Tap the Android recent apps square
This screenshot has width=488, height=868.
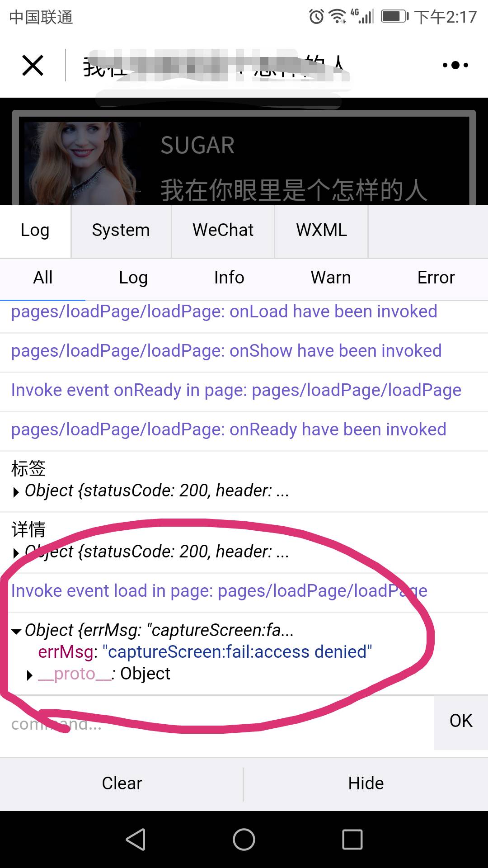pos(352,840)
